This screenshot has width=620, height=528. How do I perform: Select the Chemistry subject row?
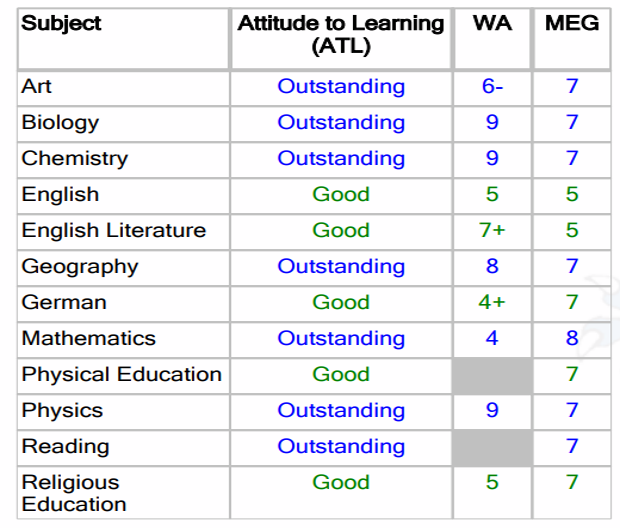(x=314, y=160)
